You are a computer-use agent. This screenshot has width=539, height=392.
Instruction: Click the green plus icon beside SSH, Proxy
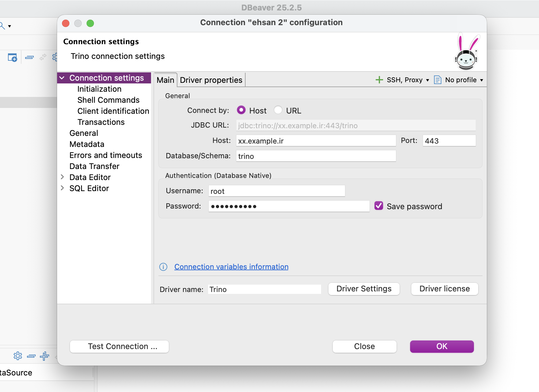click(x=379, y=80)
